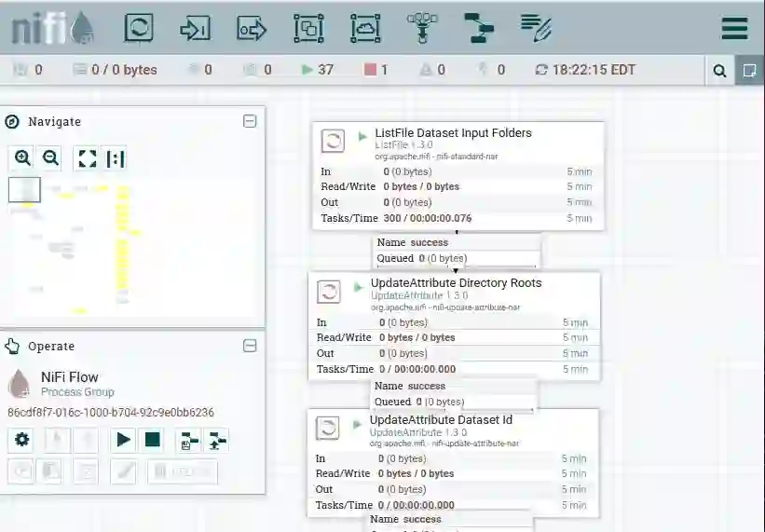The width and height of the screenshot is (765, 532).
Task: Click the disable icon in Operate panel
Action: point(87,440)
